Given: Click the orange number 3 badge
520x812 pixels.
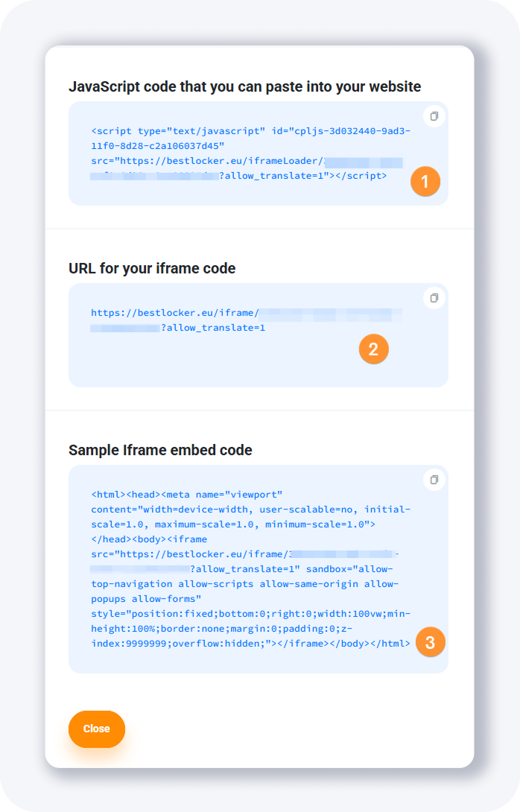Looking at the screenshot, I should (x=431, y=641).
